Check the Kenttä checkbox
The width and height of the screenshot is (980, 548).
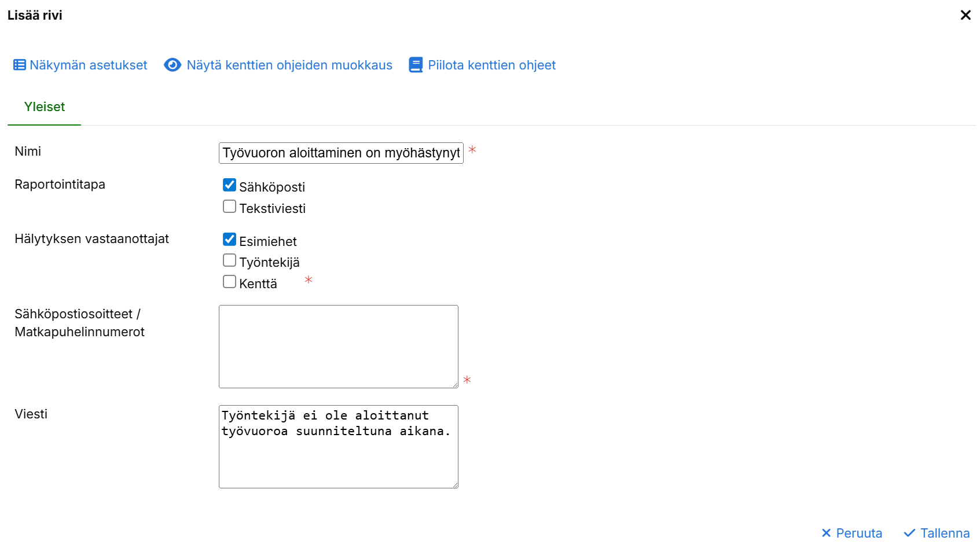point(229,282)
